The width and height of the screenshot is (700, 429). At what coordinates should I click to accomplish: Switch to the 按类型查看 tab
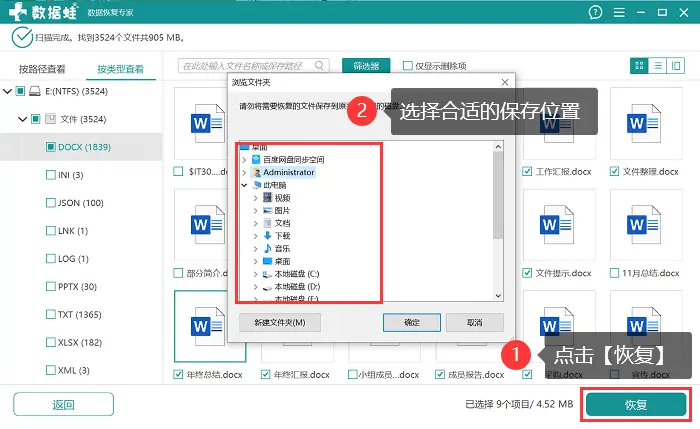coord(121,69)
